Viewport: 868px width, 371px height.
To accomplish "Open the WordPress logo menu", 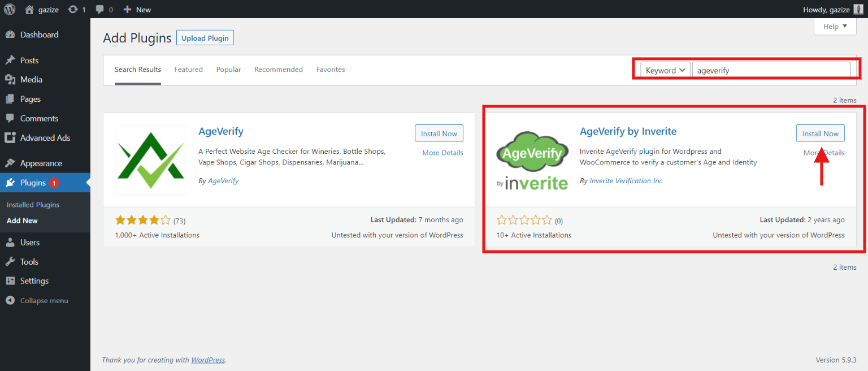I will (10, 9).
